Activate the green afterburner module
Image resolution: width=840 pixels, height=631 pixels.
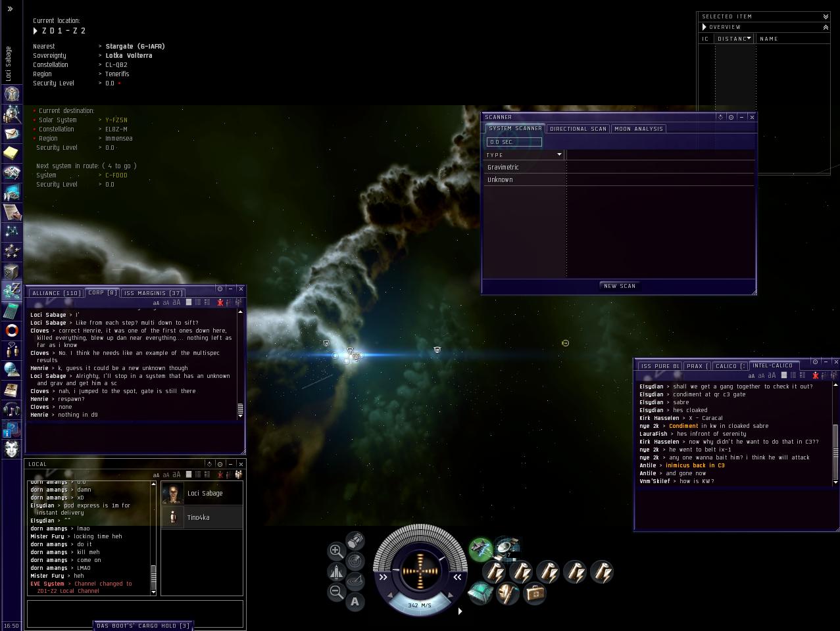pos(481,549)
